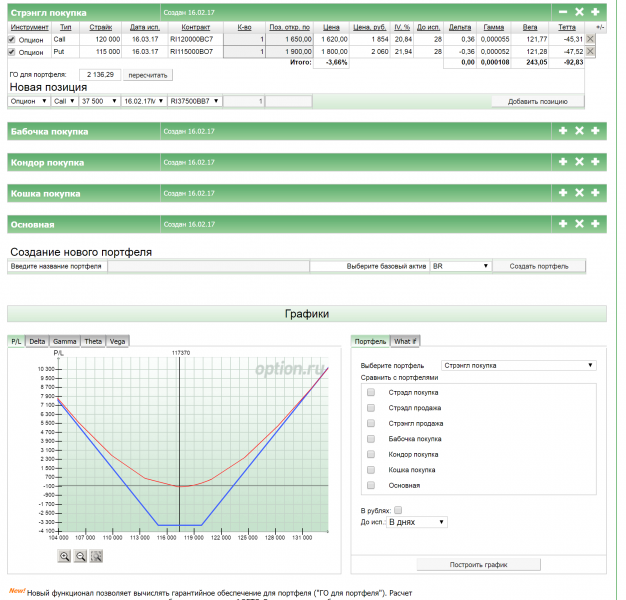Image resolution: width=626 pixels, height=600 pixels.
Task: Select the Портфель tab
Action: [370, 341]
